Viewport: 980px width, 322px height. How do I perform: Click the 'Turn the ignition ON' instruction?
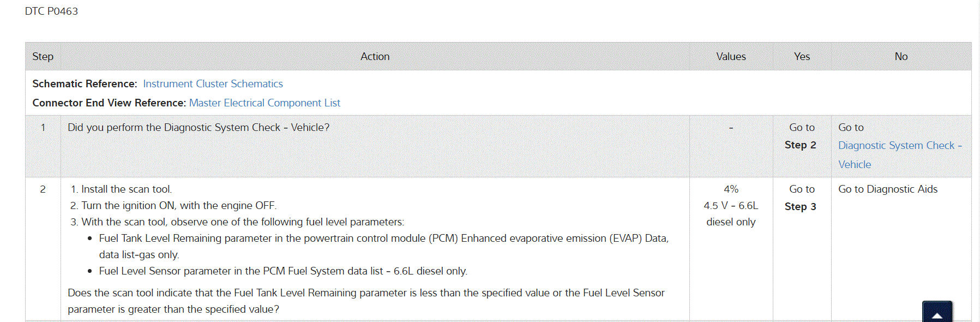[178, 206]
